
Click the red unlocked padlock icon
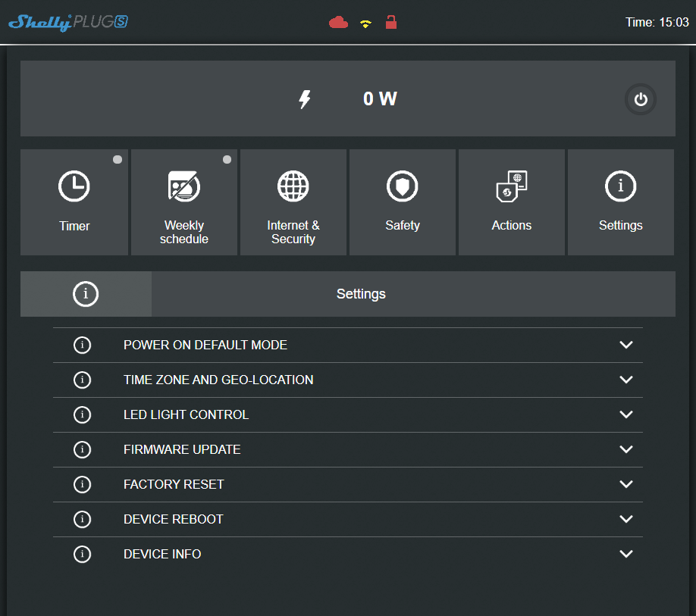[391, 22]
